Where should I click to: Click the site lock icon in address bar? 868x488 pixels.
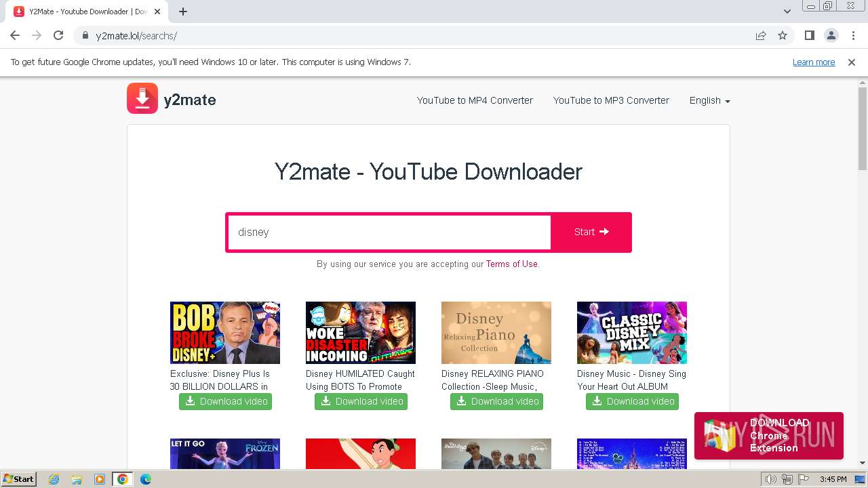85,36
